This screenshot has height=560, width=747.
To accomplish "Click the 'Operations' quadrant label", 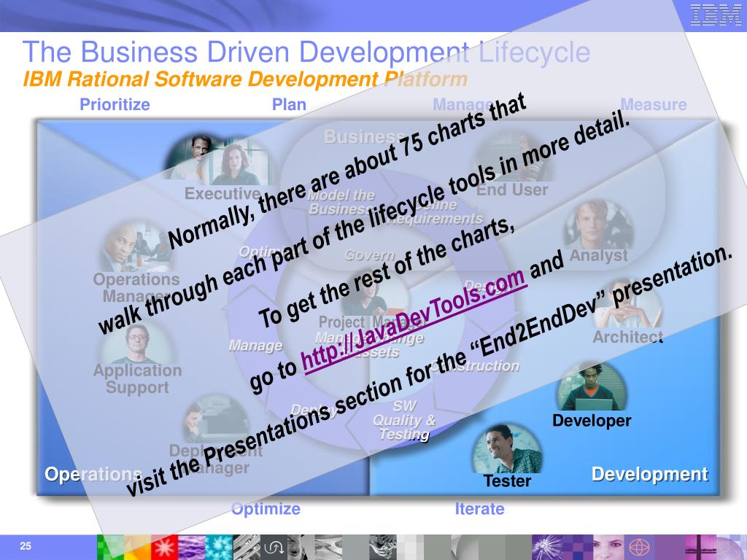I will coord(93,474).
